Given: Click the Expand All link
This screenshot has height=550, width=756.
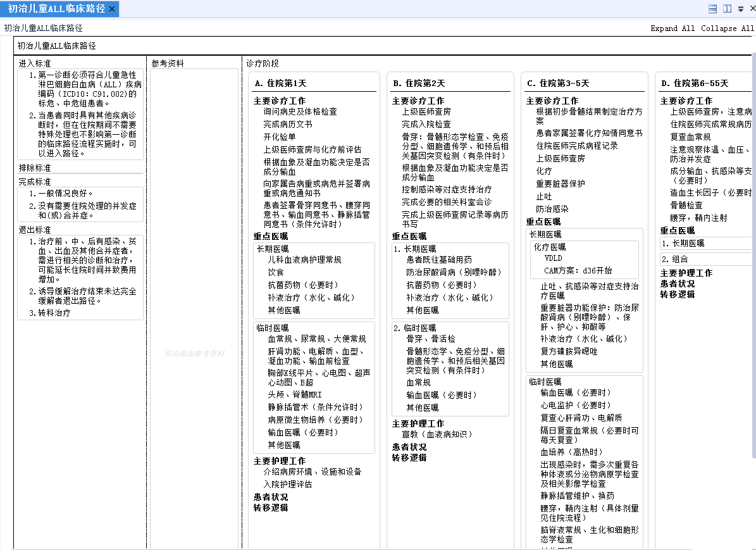Looking at the screenshot, I should 672,28.
